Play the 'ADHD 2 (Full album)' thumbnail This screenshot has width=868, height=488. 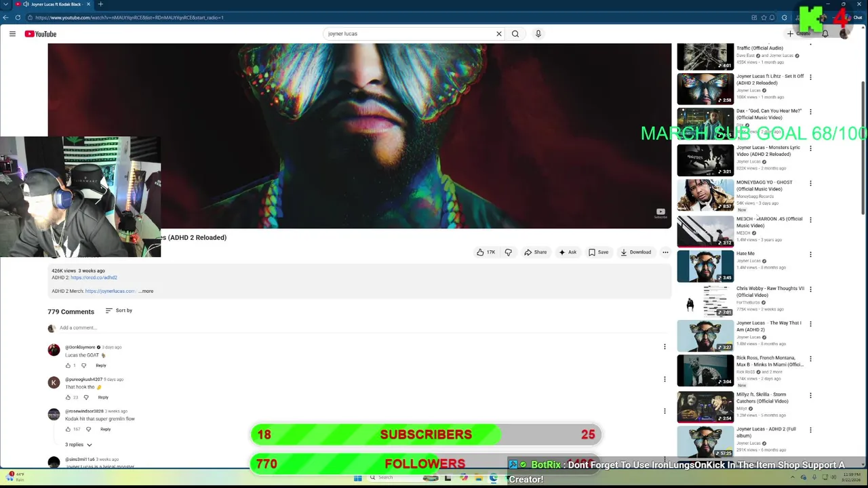pyautogui.click(x=705, y=442)
